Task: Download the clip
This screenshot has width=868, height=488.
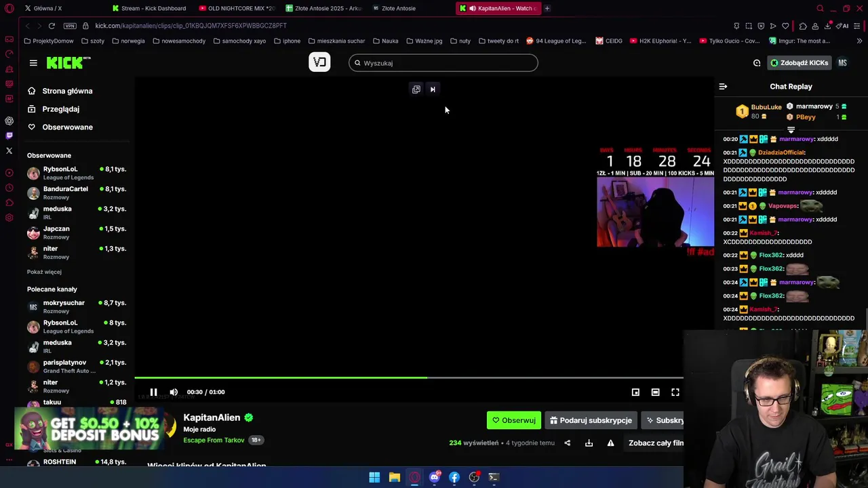Action: 589,443
